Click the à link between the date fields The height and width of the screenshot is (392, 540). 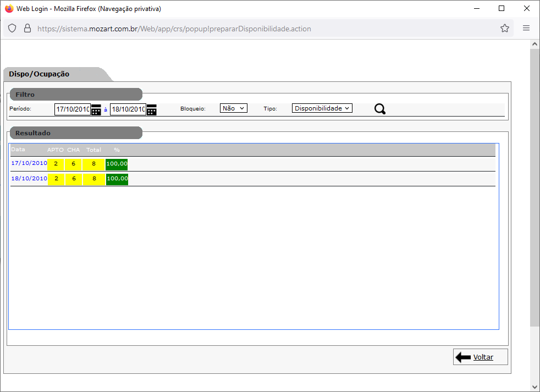(x=105, y=109)
